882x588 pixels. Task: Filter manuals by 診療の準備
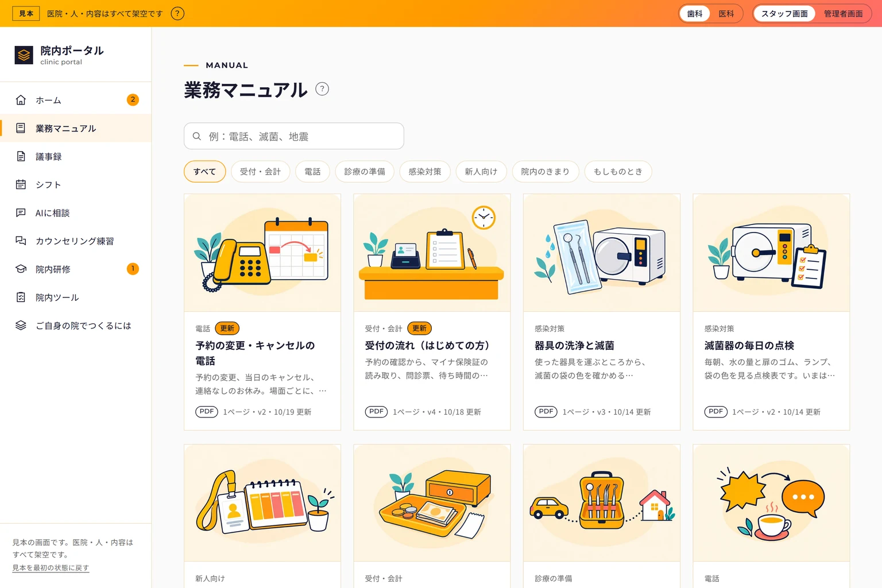click(x=365, y=172)
